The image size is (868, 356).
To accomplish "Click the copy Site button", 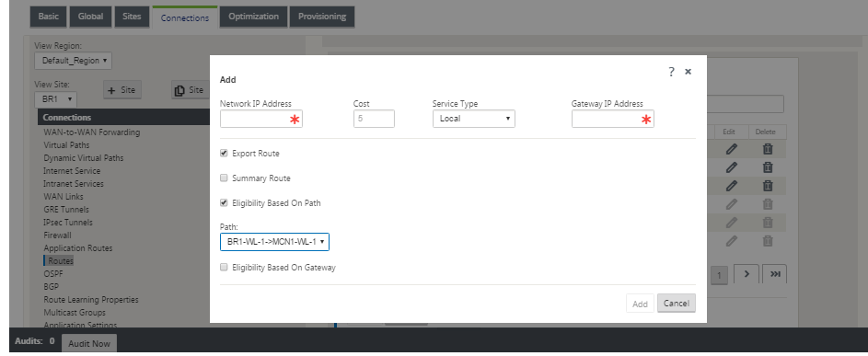I will (x=190, y=90).
